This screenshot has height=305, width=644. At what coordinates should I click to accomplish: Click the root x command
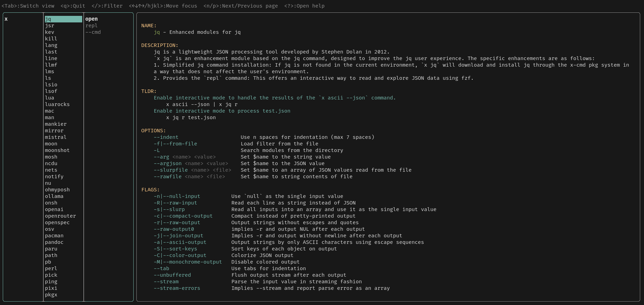[6, 19]
